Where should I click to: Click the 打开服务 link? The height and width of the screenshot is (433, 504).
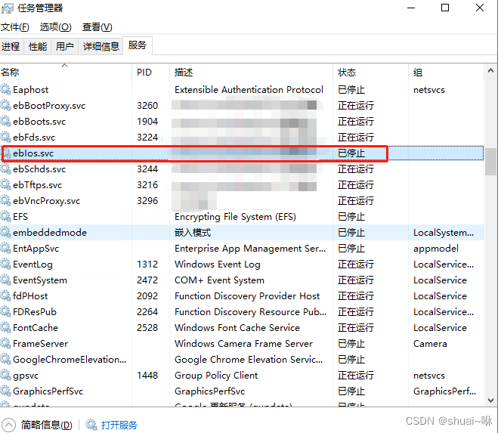pos(119,425)
